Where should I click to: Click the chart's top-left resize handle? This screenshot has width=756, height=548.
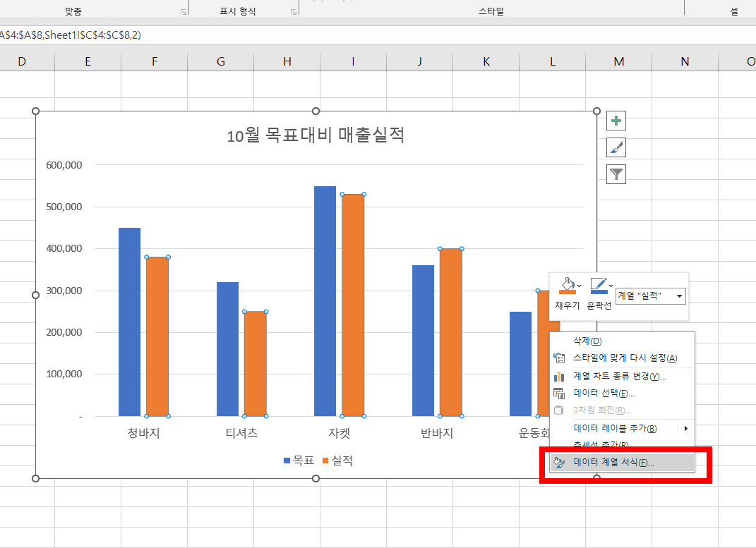tap(35, 111)
